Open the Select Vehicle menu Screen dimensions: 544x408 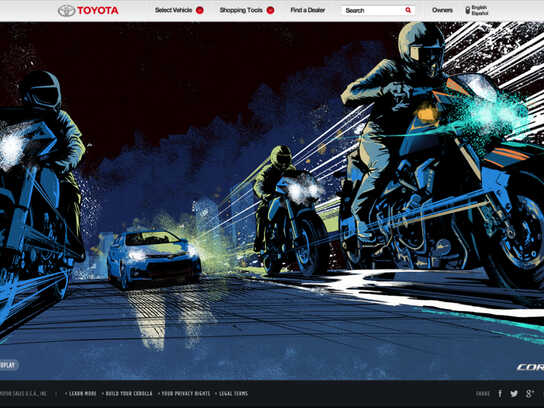point(173,10)
